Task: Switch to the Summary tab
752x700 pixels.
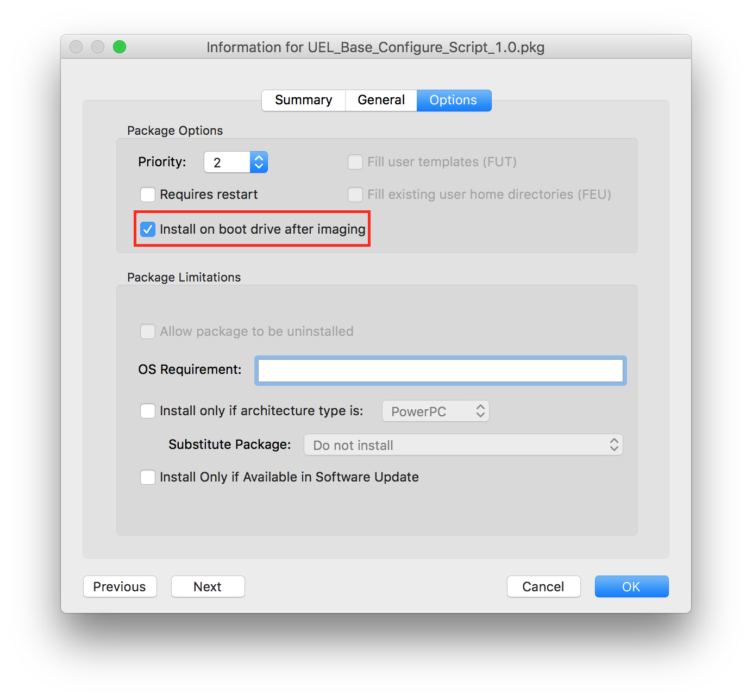Action: point(303,101)
